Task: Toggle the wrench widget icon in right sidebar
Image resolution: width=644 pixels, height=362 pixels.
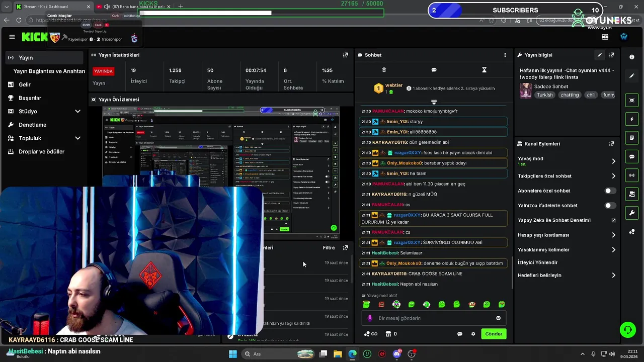Action: [632, 213]
